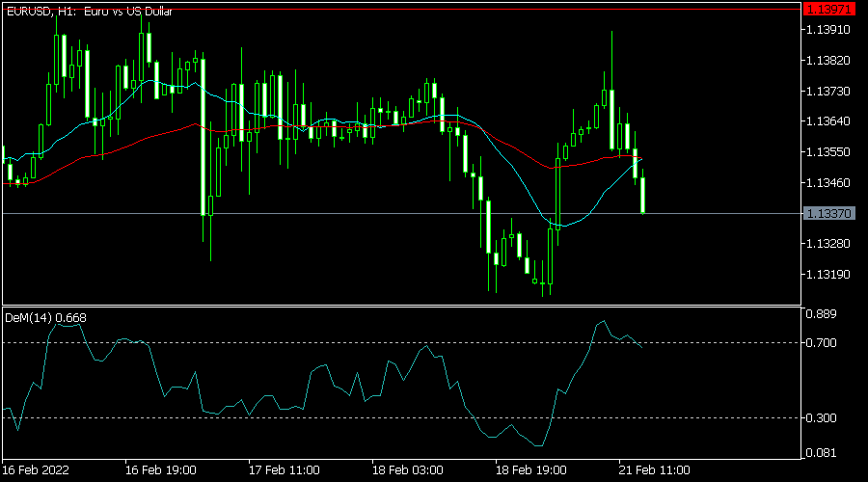Click the 0.700 DeMarker level value
The image size is (868, 482).
pyautogui.click(x=822, y=343)
